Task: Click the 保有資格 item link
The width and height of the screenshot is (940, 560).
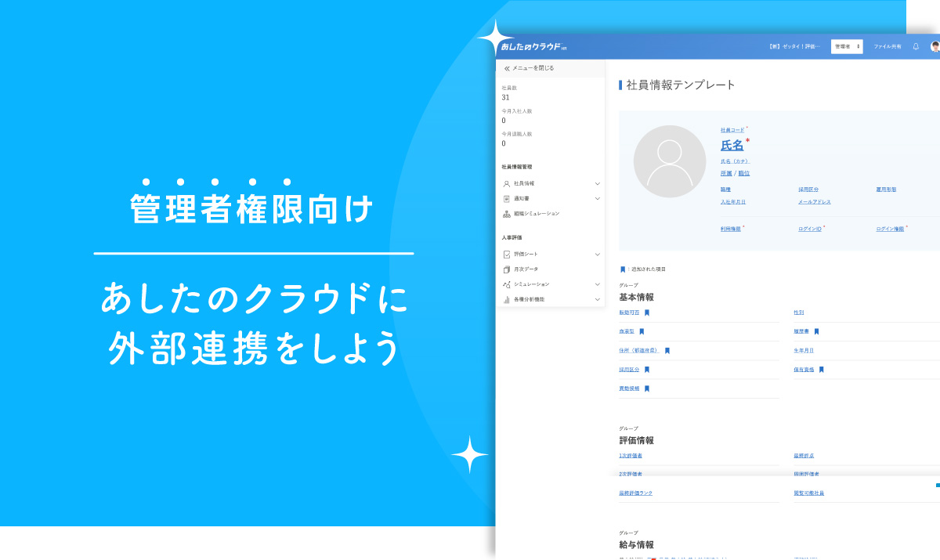Action: pyautogui.click(x=804, y=370)
